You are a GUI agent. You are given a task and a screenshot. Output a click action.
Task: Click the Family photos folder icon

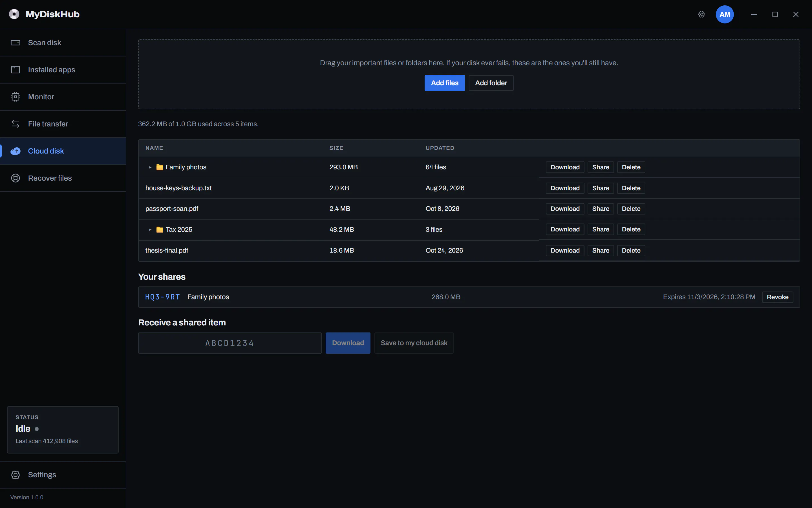coord(160,167)
